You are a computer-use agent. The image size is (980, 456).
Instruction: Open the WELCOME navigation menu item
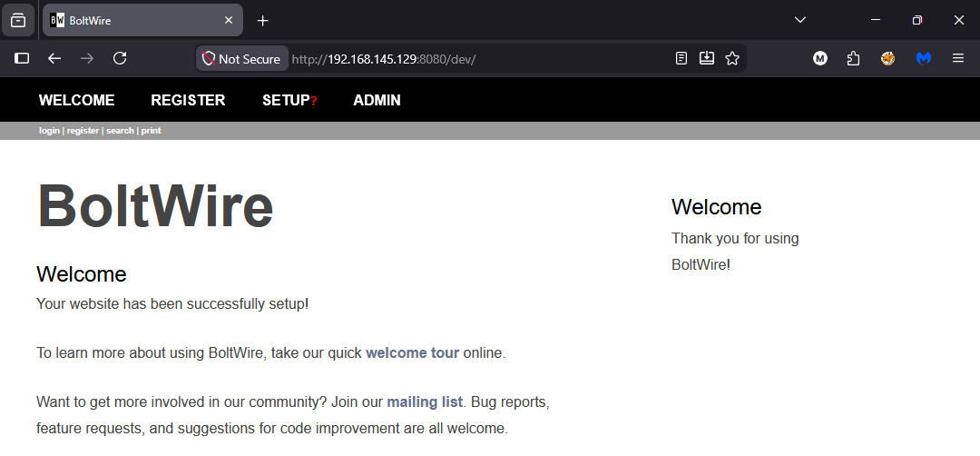pyautogui.click(x=76, y=100)
